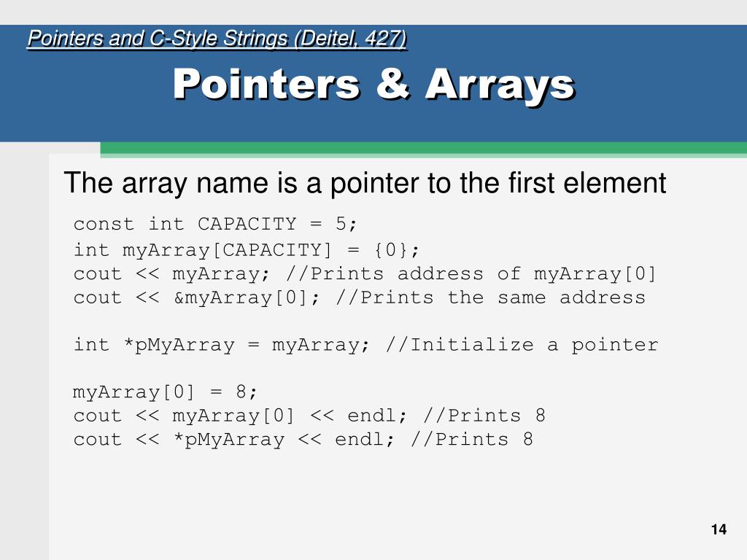Click code line 'const int CAPACITY = 5;'
Viewport: 747px width, 560px height.
point(215,224)
